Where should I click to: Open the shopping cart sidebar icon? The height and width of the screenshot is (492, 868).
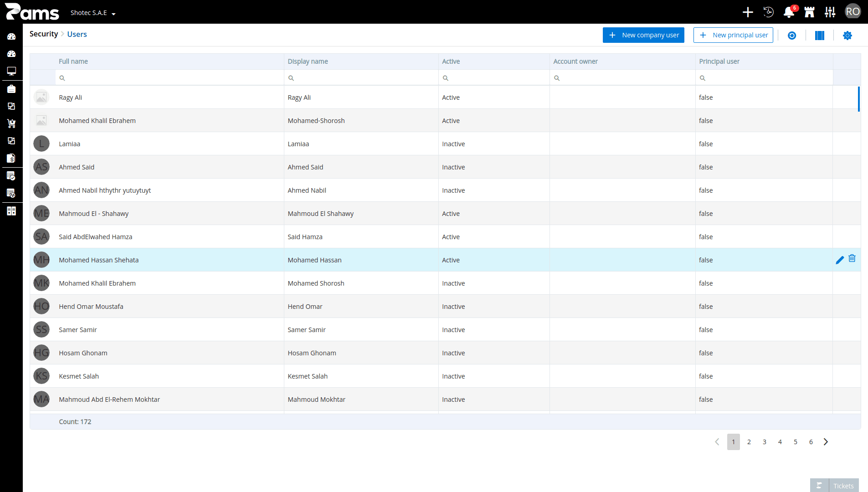click(x=11, y=123)
